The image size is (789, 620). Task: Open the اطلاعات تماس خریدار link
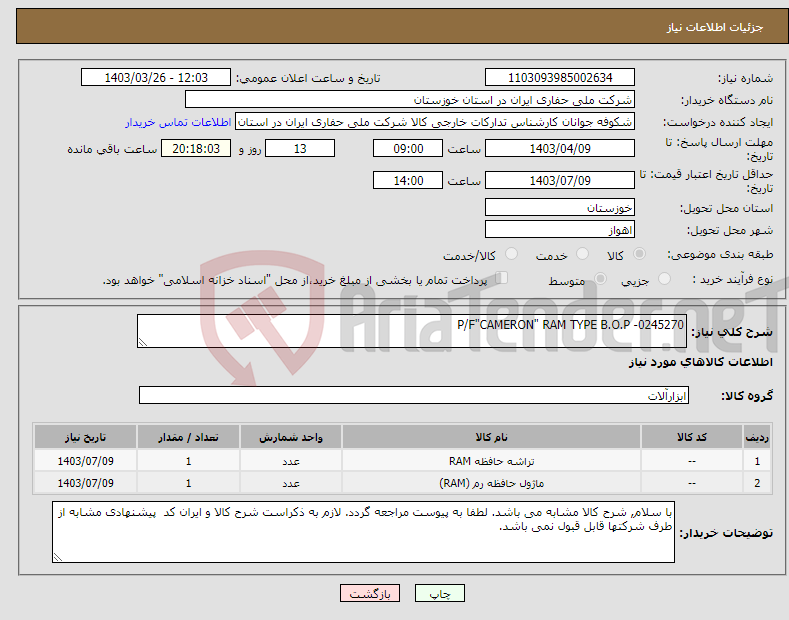(178, 122)
